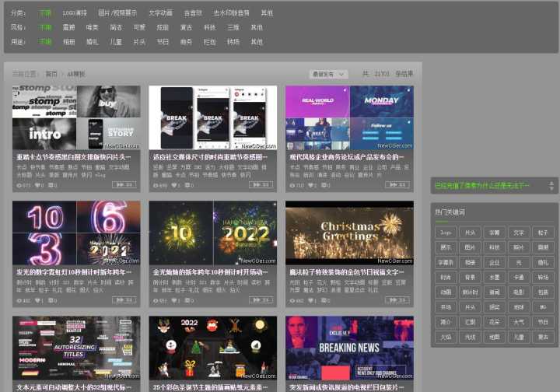Select 不限 in the 用途 filter row
560x392 pixels.
tap(45, 41)
